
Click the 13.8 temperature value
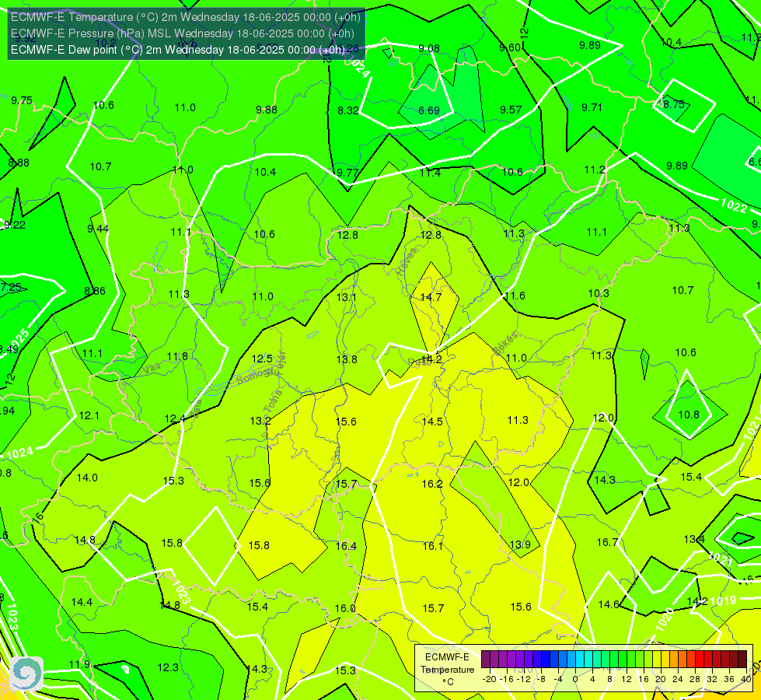[347, 359]
